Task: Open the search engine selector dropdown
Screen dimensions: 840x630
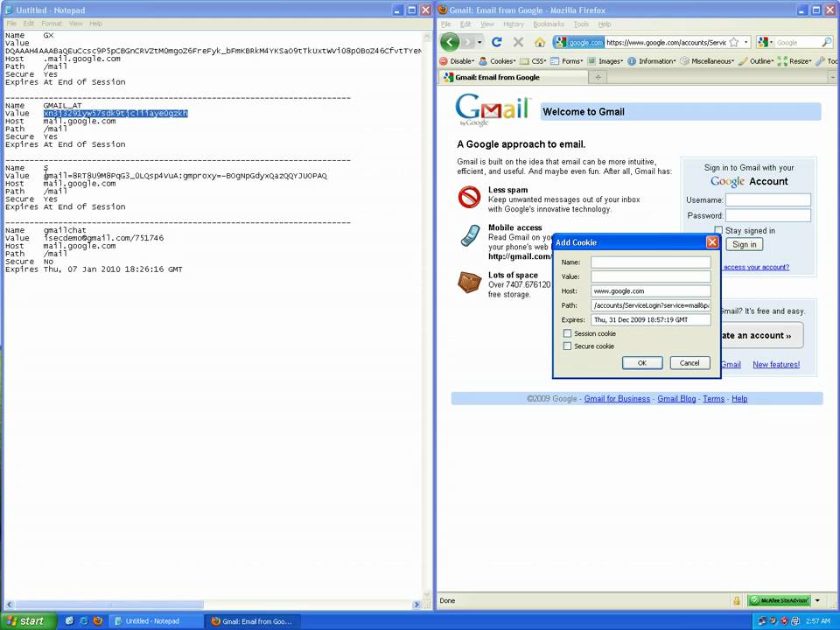Action: tap(766, 42)
